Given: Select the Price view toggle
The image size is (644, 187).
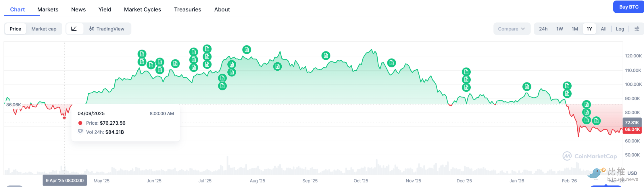Looking at the screenshot, I should click(x=15, y=29).
